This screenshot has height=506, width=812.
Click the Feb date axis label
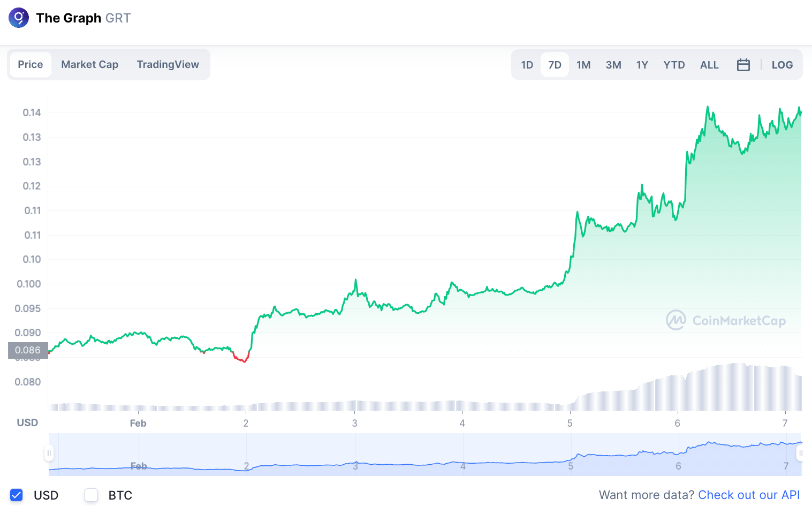coord(138,423)
